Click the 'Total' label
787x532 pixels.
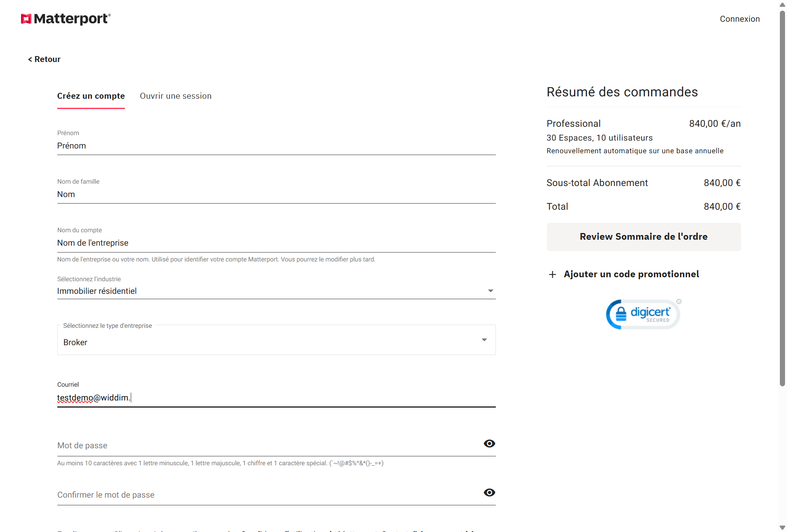(x=557, y=207)
